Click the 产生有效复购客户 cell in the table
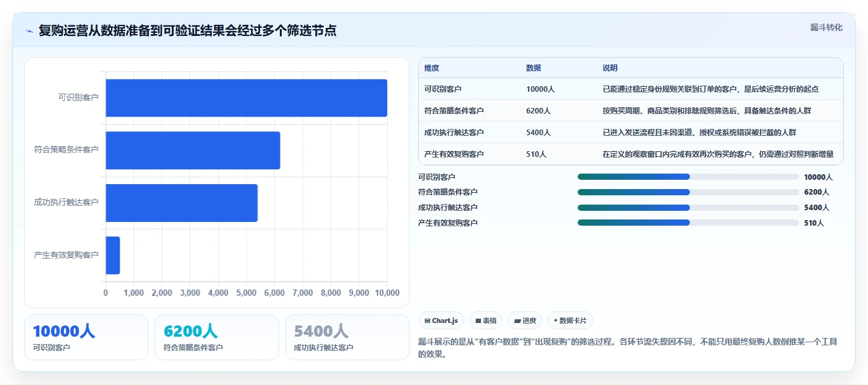 point(454,154)
